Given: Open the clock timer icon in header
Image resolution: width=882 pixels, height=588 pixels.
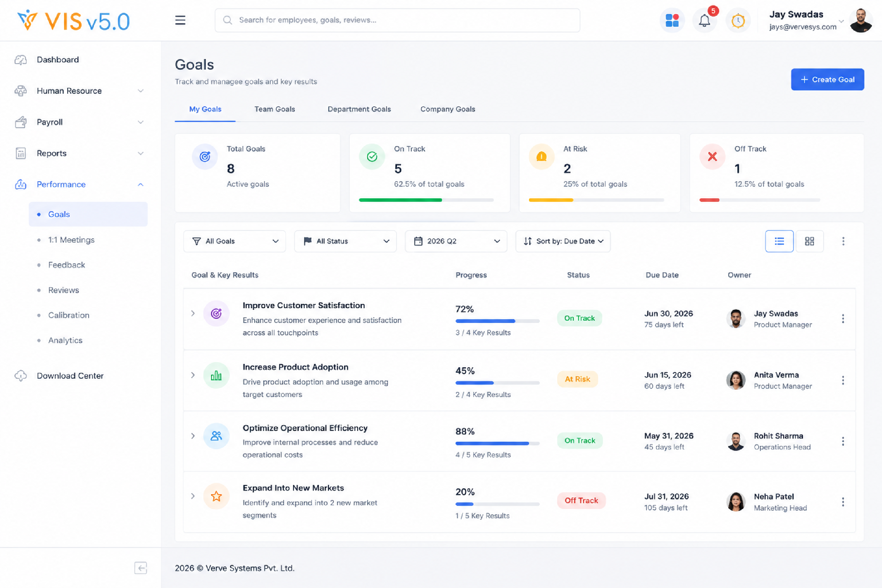Looking at the screenshot, I should (x=738, y=20).
